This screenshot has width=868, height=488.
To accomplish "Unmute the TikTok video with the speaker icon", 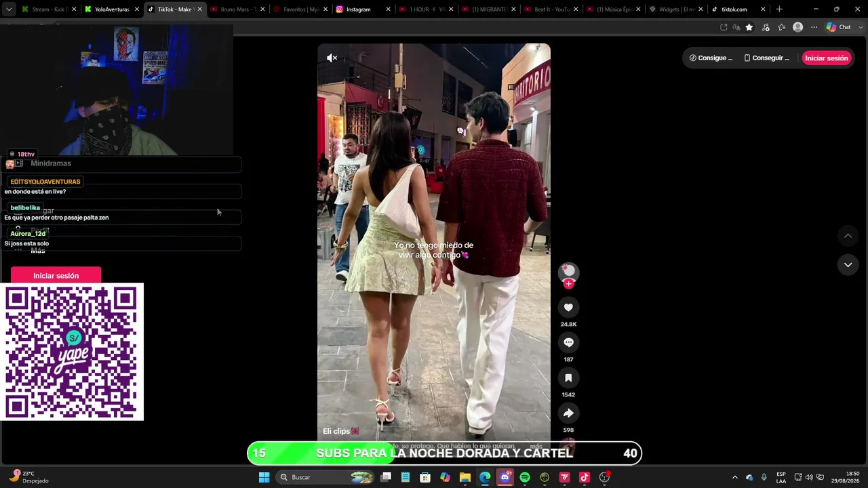I will click(332, 58).
